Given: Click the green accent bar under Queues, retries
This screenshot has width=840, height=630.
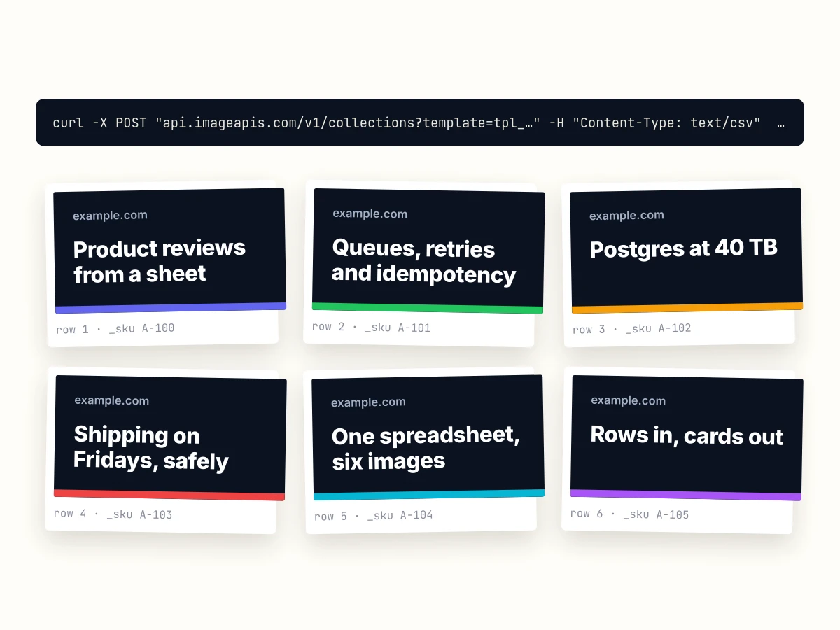Looking at the screenshot, I should point(427,307).
